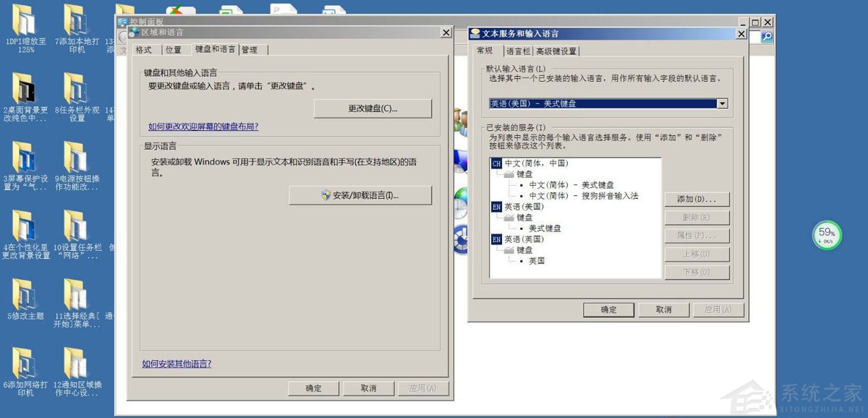Switch to the 格式 tab
Image resolution: width=868 pixels, height=418 pixels.
click(x=145, y=49)
